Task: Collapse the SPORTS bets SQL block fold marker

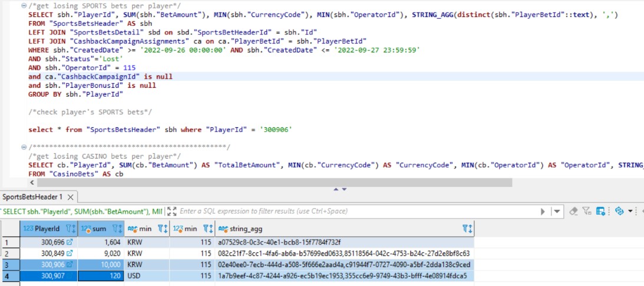Action: (x=24, y=6)
